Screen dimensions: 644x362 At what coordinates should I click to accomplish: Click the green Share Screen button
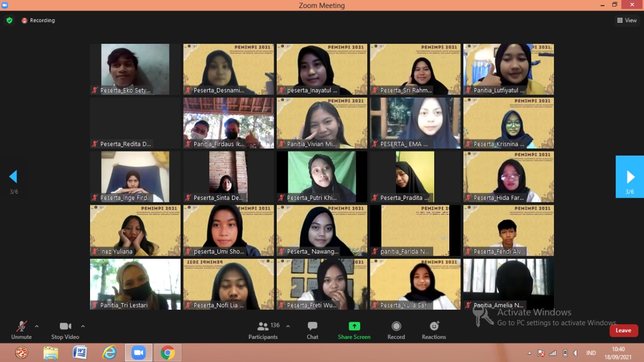tap(354, 330)
